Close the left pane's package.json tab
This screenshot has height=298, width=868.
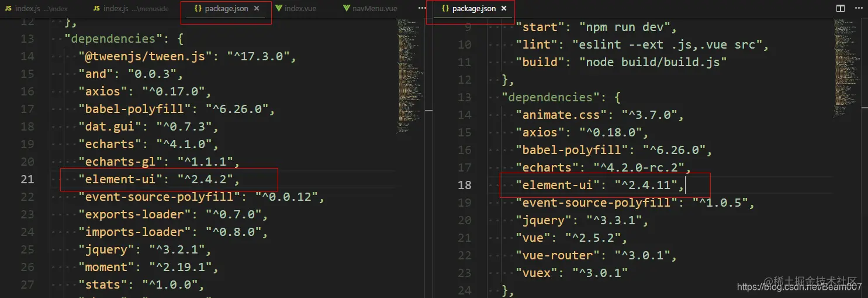[x=257, y=9]
